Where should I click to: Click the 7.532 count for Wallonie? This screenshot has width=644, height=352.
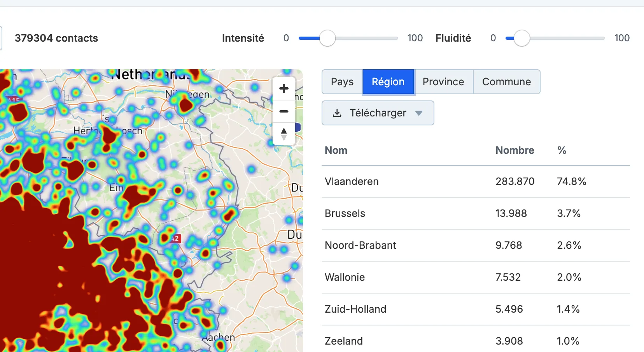coord(508,277)
